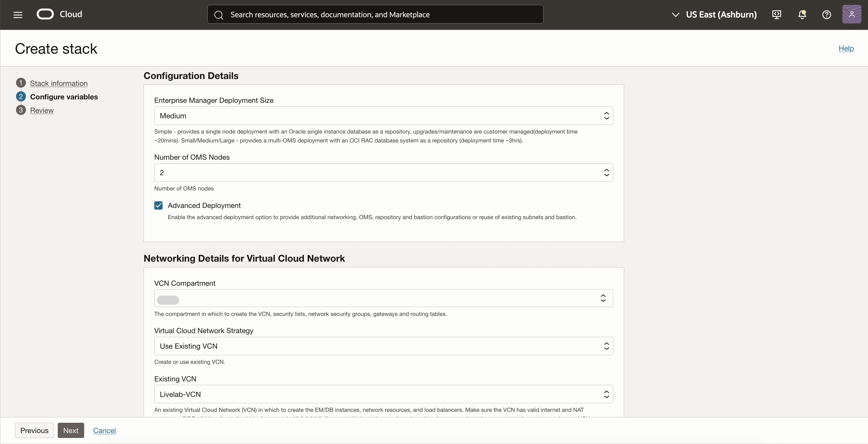Open the notifications bell
This screenshot has height=444, width=868.
tap(802, 14)
